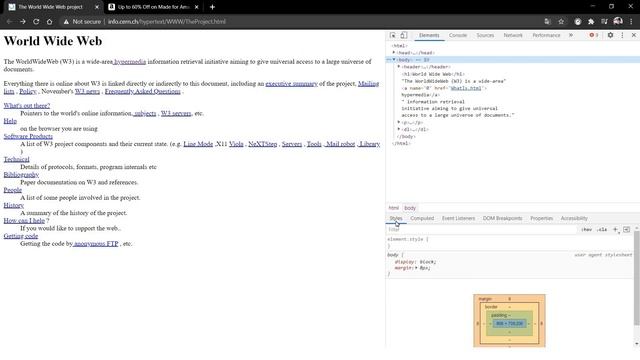Go back in browser history

click(9, 22)
